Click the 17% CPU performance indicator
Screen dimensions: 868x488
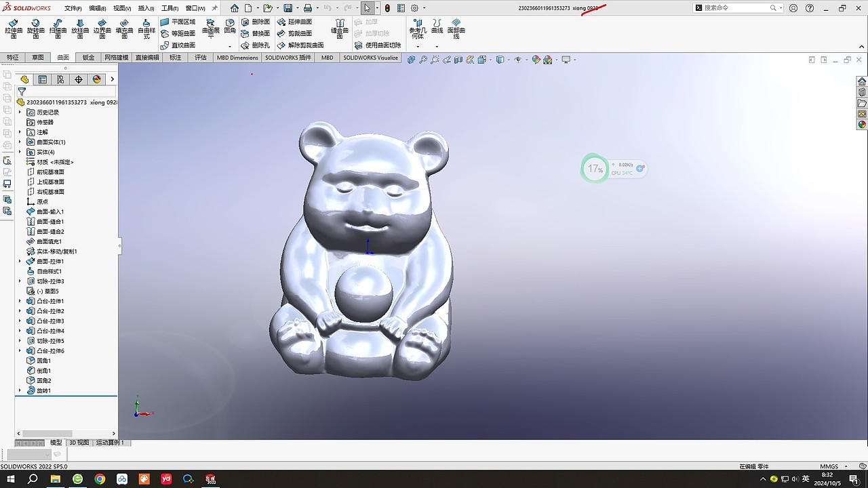595,168
